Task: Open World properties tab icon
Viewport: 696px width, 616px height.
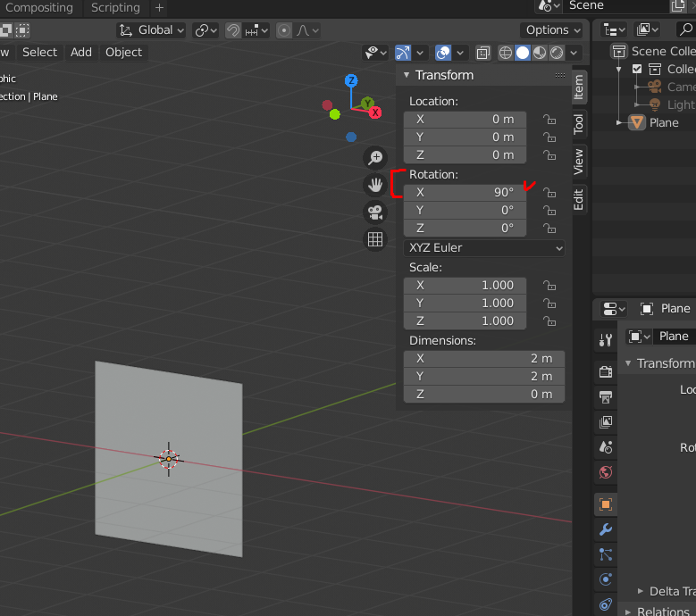Action: [x=606, y=472]
